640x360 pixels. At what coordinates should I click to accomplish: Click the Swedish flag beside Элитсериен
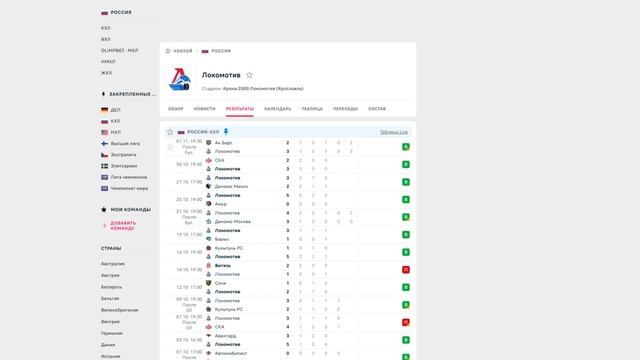point(104,166)
